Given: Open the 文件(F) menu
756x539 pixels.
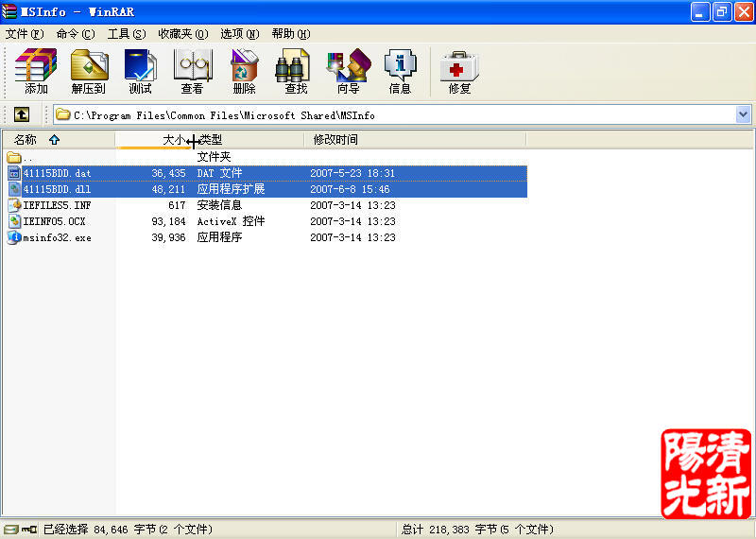Looking at the screenshot, I should [x=25, y=34].
